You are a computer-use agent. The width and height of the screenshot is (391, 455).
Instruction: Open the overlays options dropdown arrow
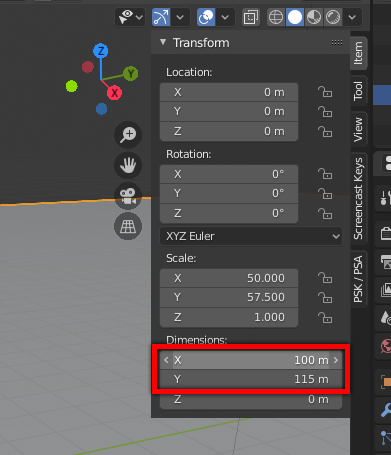(225, 17)
